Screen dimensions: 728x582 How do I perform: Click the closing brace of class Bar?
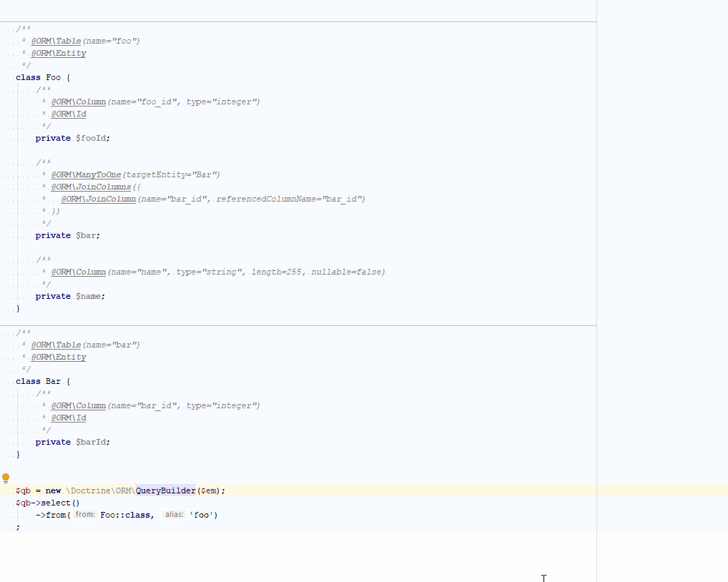click(18, 454)
